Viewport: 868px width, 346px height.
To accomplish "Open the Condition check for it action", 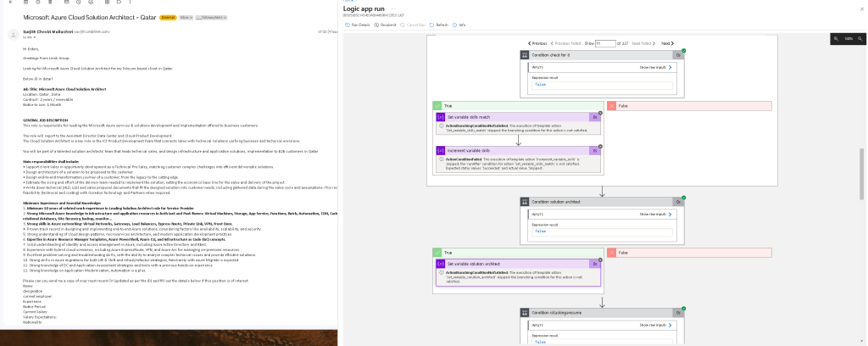I will [x=603, y=55].
